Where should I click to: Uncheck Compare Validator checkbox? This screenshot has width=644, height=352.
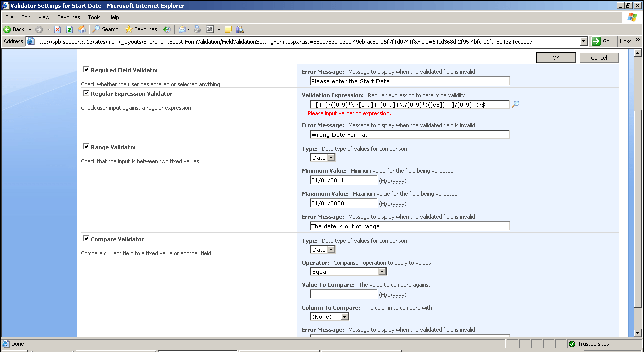86,239
